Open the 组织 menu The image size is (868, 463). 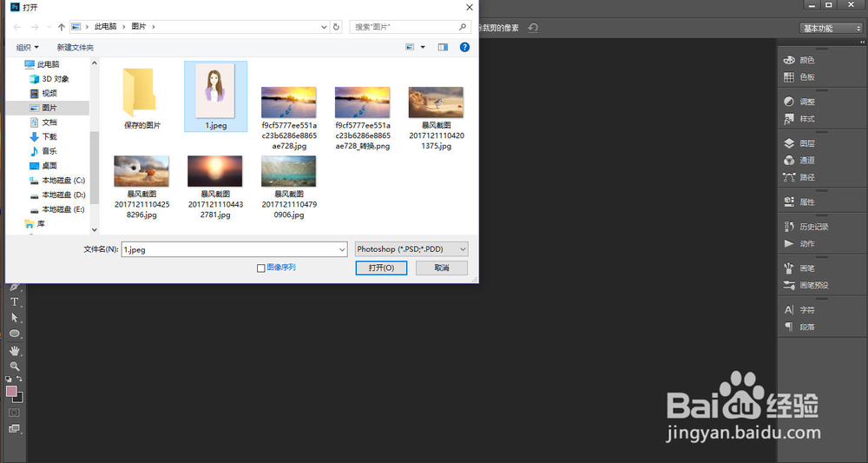tap(27, 48)
